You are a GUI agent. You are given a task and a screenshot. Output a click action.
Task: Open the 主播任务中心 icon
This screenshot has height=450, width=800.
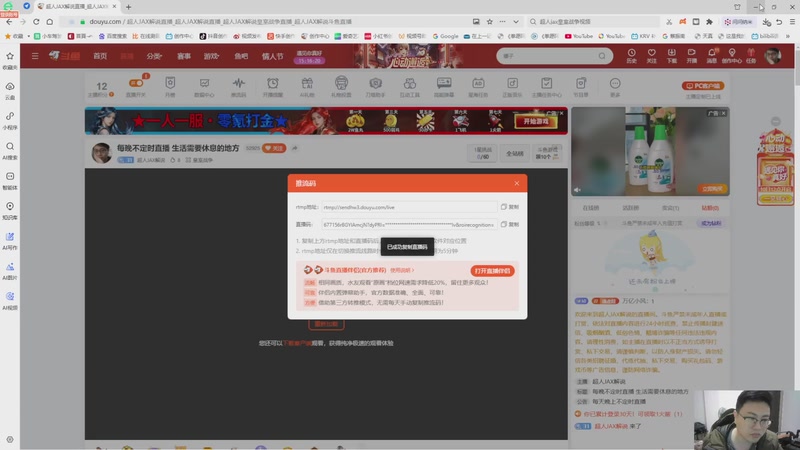pyautogui.click(x=546, y=86)
